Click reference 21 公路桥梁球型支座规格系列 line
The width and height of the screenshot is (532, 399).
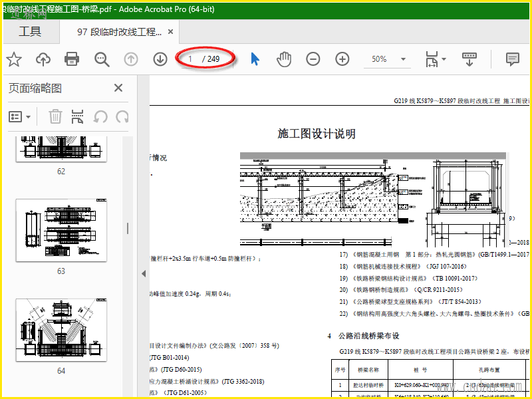(x=410, y=302)
